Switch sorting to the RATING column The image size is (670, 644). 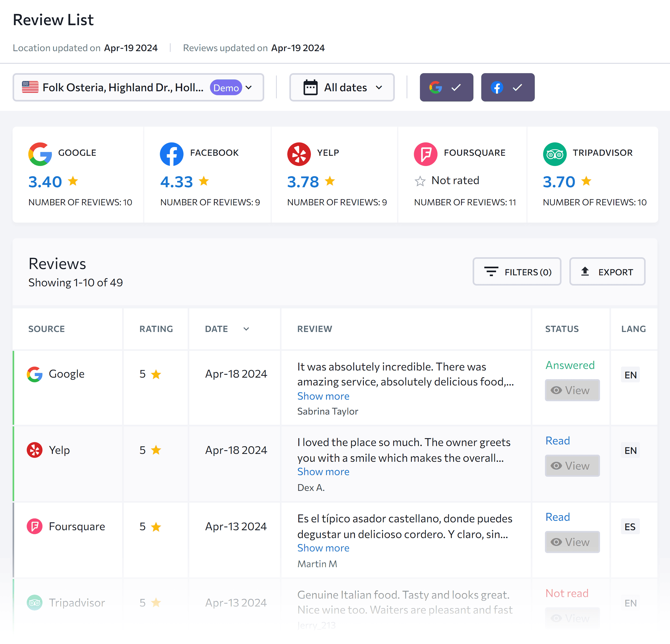point(156,329)
